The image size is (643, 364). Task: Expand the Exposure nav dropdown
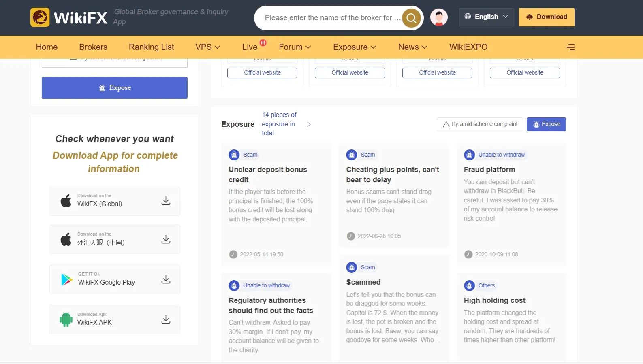pyautogui.click(x=355, y=47)
